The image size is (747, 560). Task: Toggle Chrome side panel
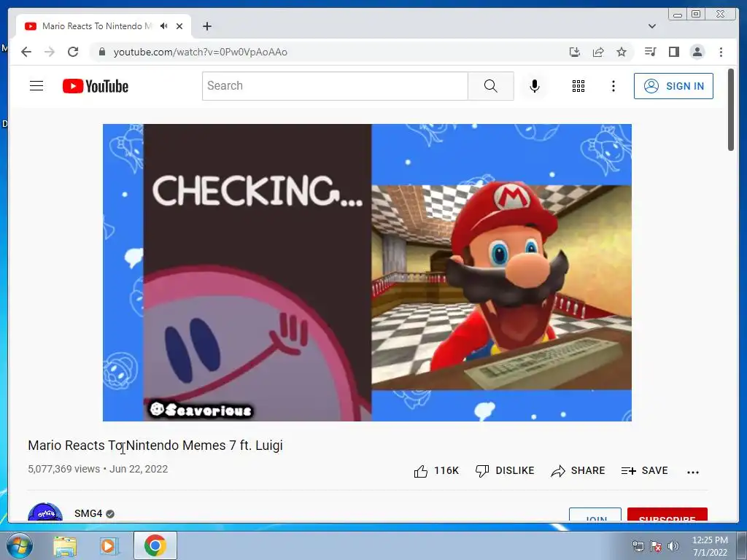[x=673, y=52]
